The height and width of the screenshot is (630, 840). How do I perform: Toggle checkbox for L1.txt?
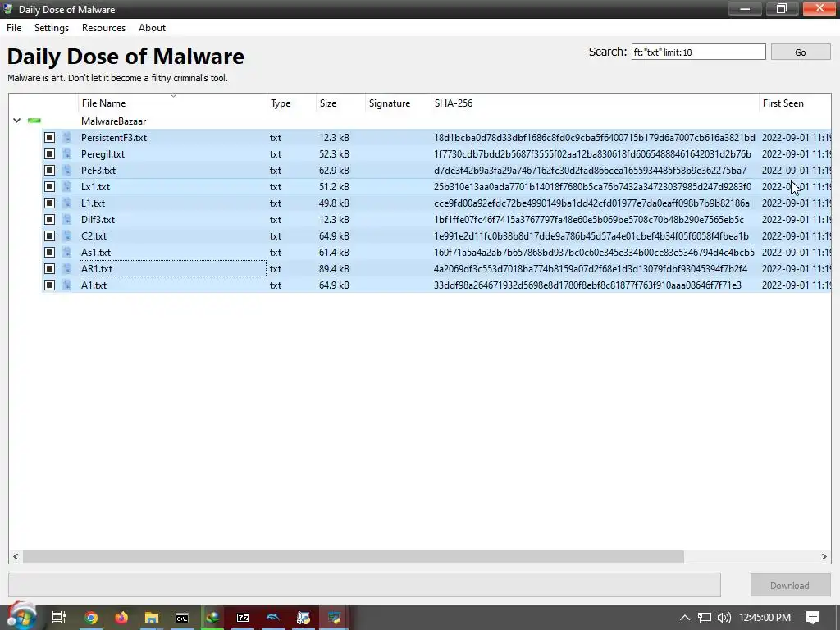pyautogui.click(x=49, y=203)
